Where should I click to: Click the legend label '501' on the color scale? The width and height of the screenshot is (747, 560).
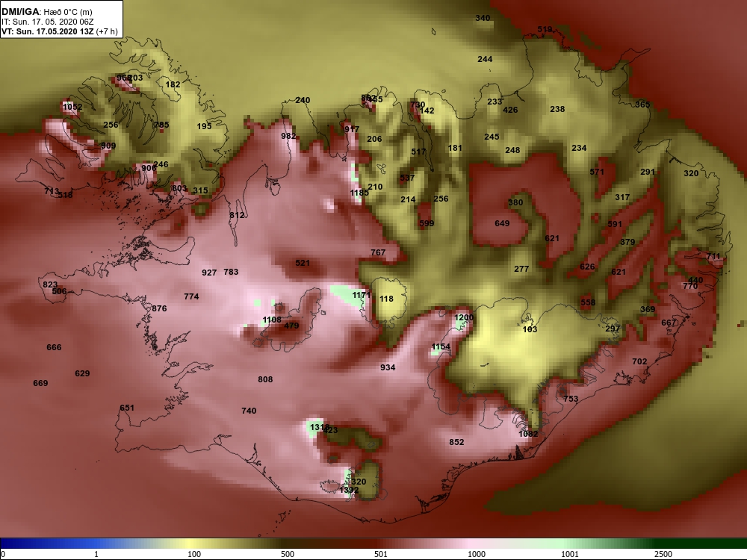pyautogui.click(x=381, y=554)
